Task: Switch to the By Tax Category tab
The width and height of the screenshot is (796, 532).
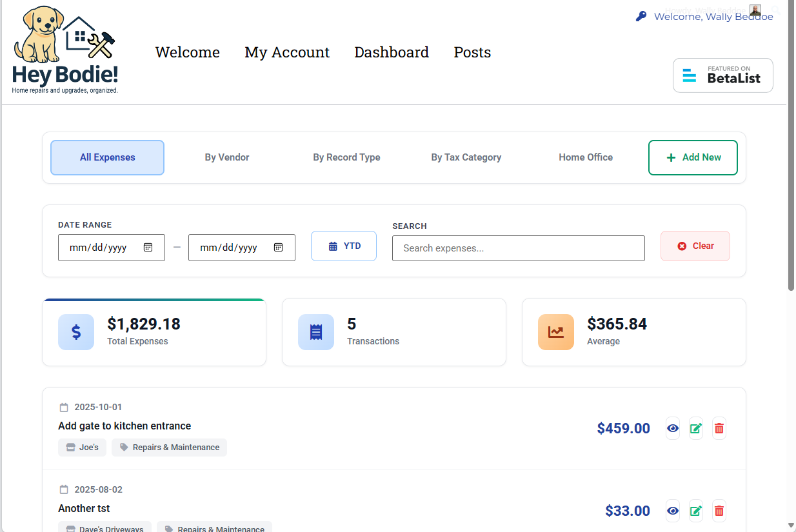Action: 466,157
